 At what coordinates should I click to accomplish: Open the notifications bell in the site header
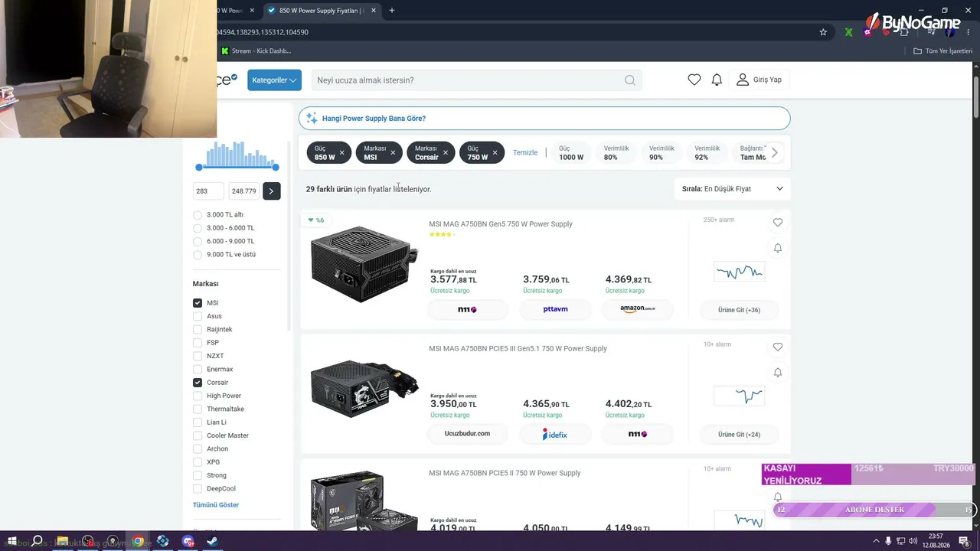[717, 80]
